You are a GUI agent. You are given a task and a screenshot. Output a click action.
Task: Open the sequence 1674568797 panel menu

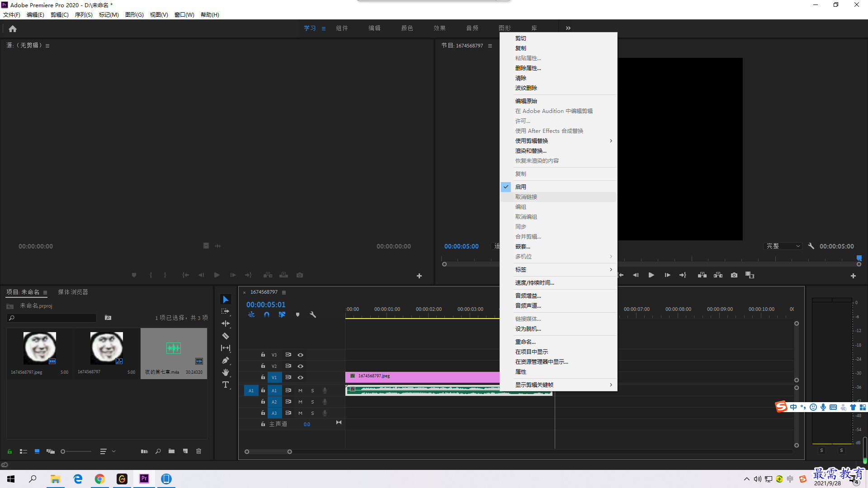pyautogui.click(x=284, y=292)
